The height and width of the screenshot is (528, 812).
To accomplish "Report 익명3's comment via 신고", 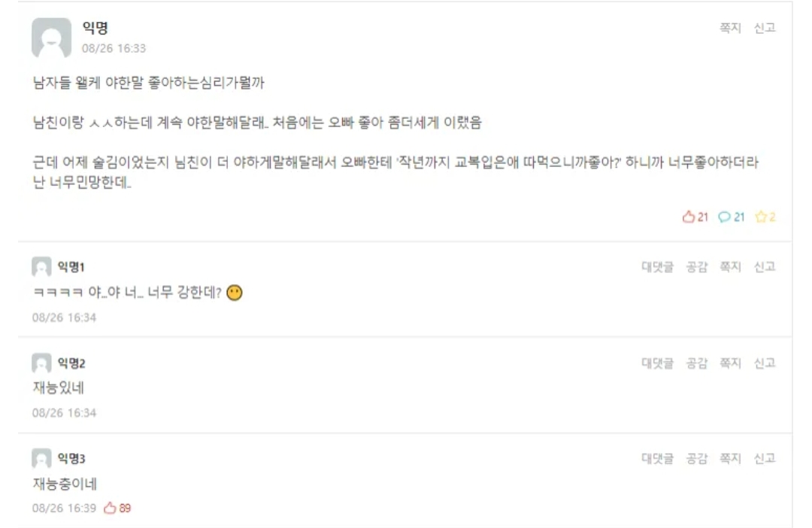I will (x=765, y=459).
